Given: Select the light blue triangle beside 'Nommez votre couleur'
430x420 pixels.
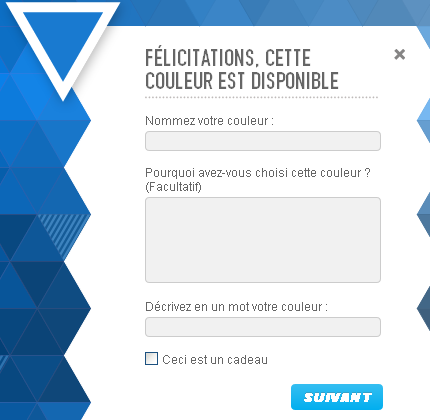Looking at the screenshot, I should tap(424, 121).
